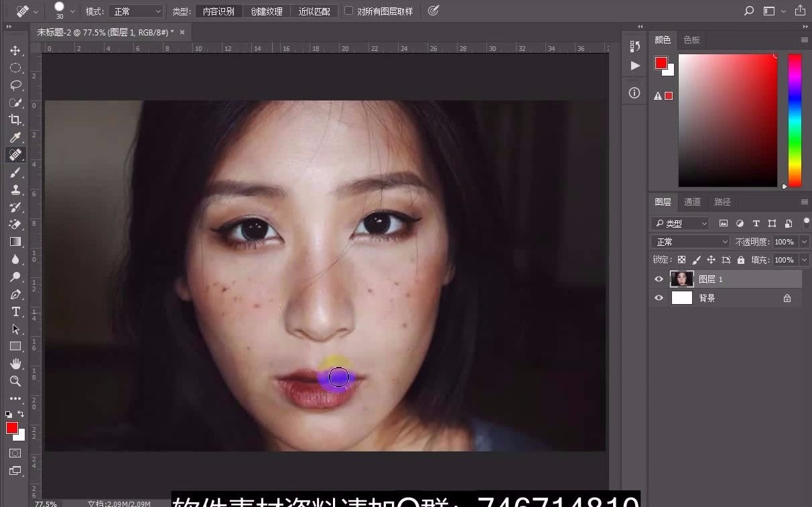812x507 pixels.
Task: Pick the Eyedropper tool
Action: pos(16,137)
